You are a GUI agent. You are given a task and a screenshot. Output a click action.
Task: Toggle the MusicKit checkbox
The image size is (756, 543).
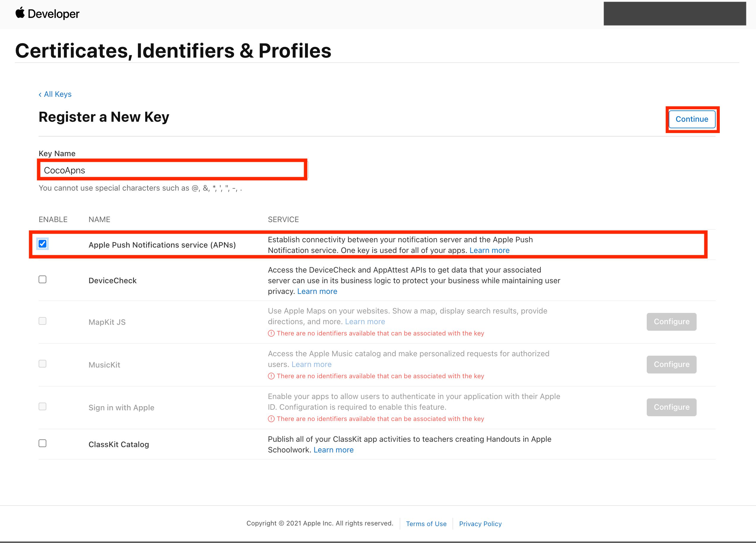click(42, 364)
